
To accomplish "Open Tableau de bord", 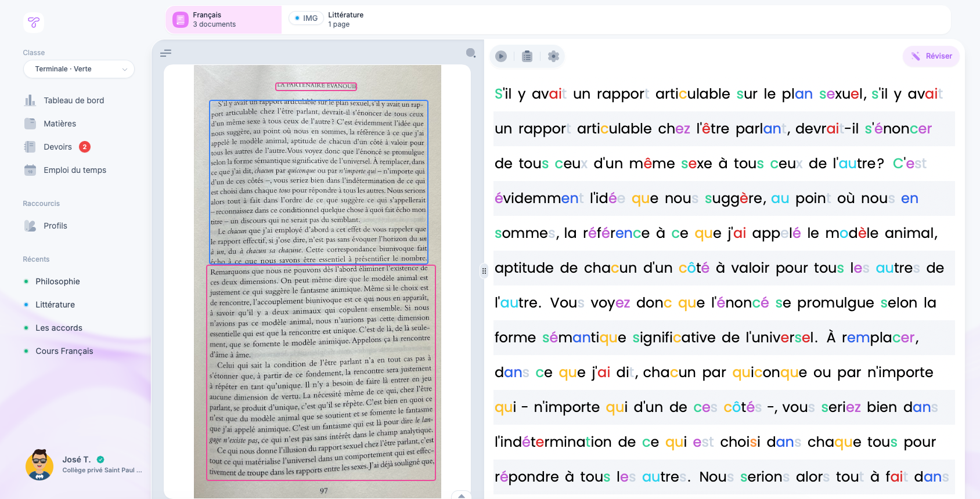I will tap(74, 100).
